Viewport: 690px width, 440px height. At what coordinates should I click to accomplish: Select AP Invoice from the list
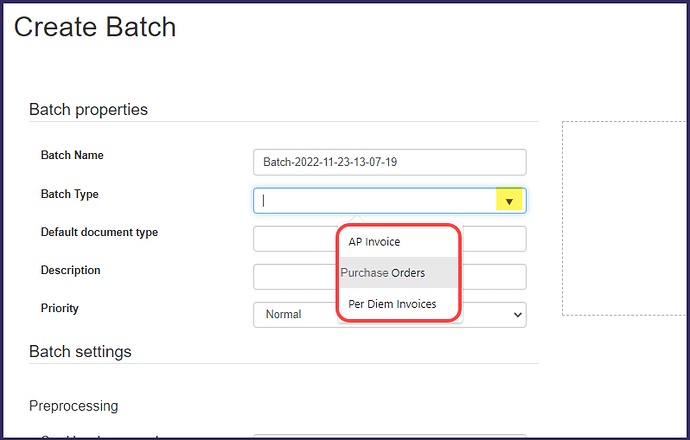coord(374,242)
